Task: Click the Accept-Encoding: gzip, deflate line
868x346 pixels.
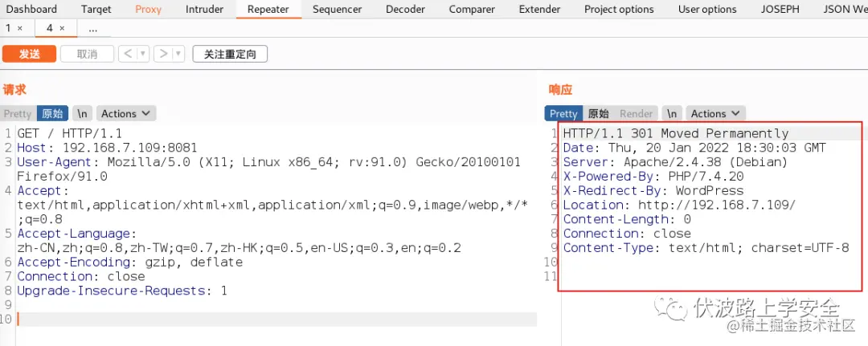Action: click(x=129, y=262)
